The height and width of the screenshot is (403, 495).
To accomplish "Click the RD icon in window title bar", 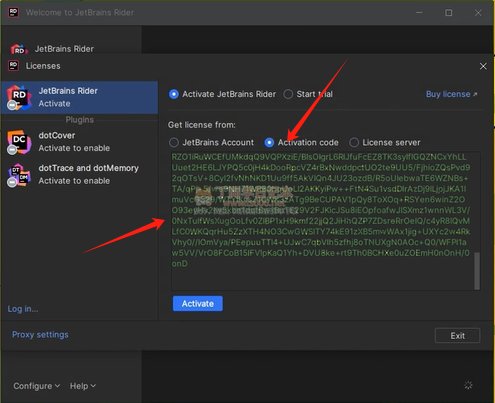I will click(13, 13).
